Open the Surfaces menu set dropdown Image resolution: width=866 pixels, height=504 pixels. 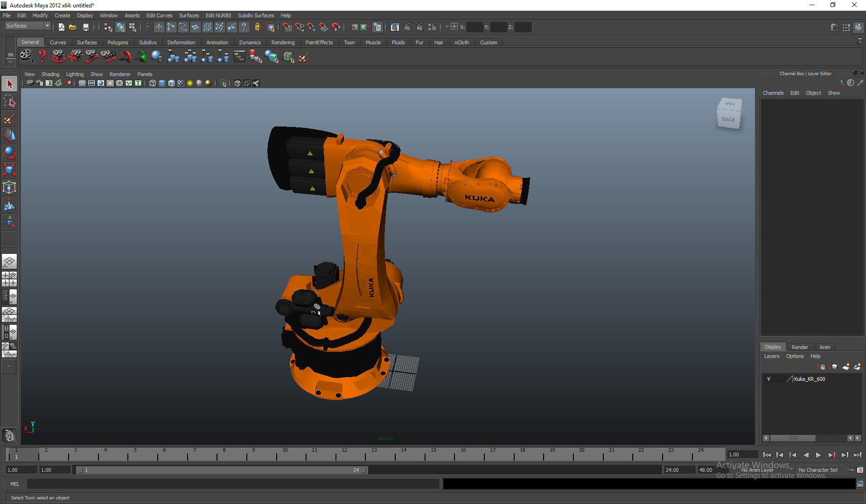point(28,26)
